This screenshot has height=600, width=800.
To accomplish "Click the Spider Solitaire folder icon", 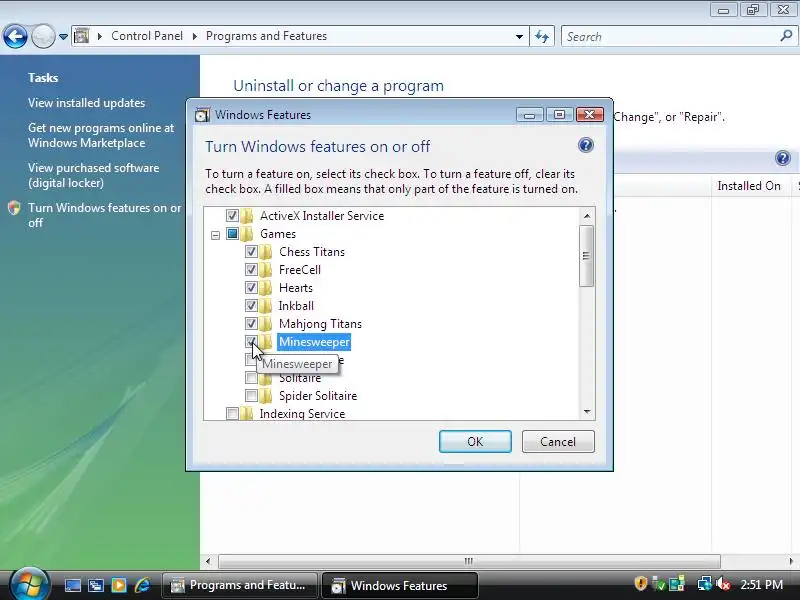I will click(266, 395).
